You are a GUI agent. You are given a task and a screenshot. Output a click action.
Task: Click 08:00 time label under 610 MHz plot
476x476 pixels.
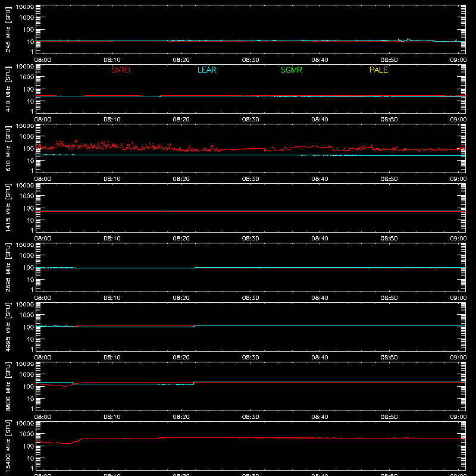[43, 179]
